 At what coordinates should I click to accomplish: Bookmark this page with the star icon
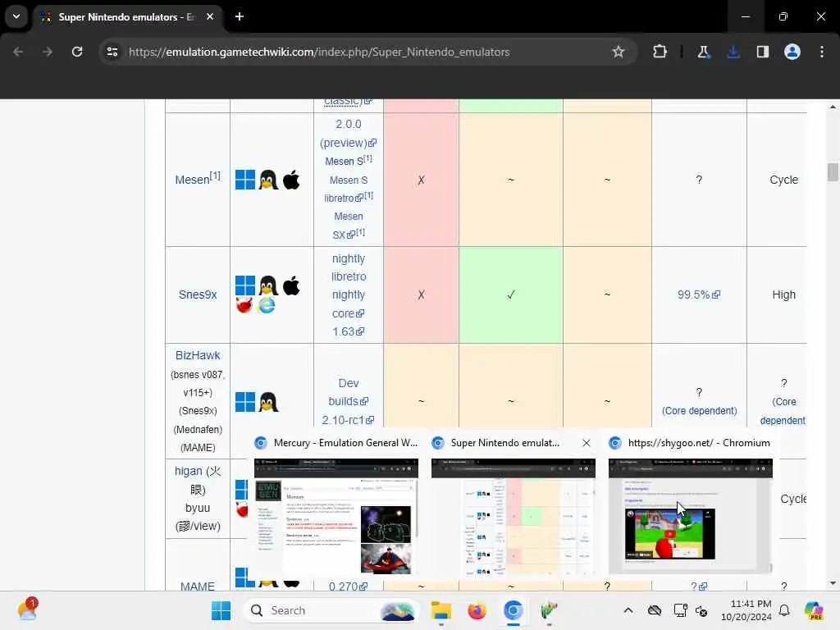pos(619,52)
